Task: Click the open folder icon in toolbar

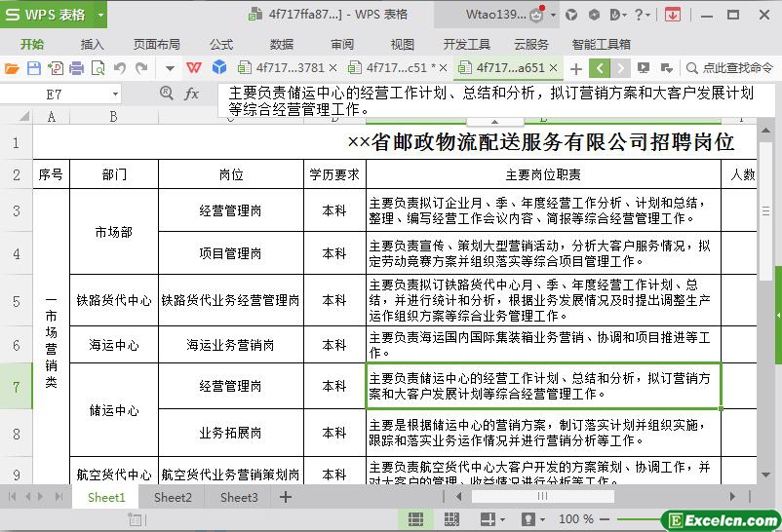Action: (12, 68)
